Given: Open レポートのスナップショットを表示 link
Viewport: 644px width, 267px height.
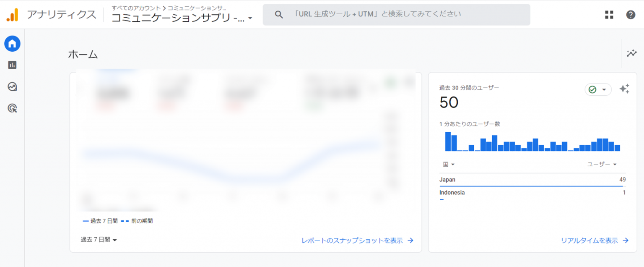Looking at the screenshot, I should 357,241.
